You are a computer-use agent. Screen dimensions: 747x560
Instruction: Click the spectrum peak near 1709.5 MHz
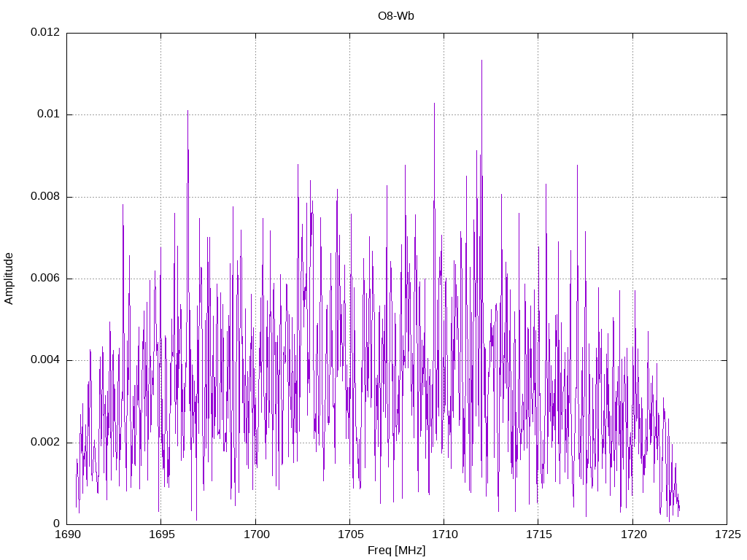[x=434, y=104]
